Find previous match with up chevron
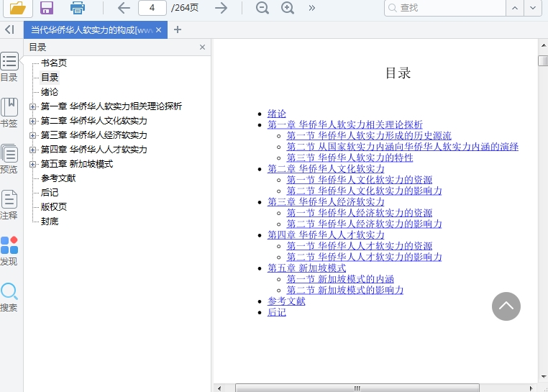548x392 pixels. 515,8
